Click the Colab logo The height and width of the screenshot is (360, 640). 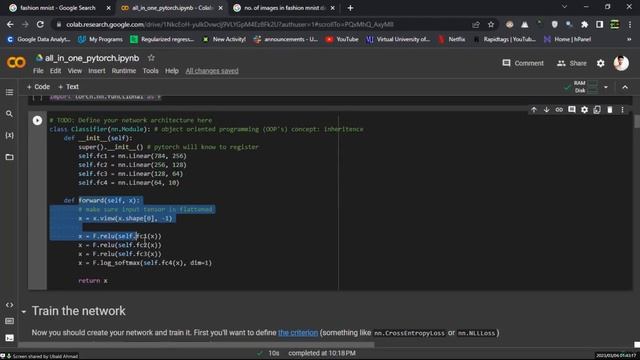pyautogui.click(x=16, y=62)
